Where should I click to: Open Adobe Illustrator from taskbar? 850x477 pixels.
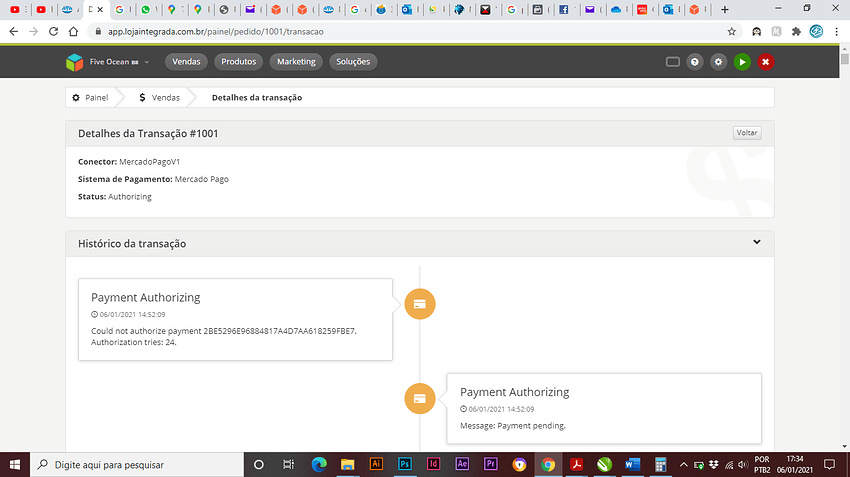click(x=376, y=464)
